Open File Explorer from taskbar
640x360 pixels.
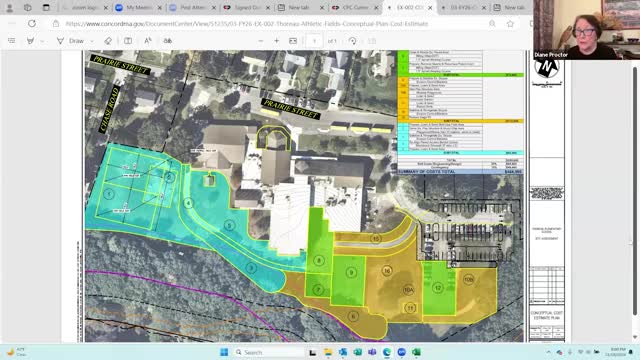[x=328, y=352]
